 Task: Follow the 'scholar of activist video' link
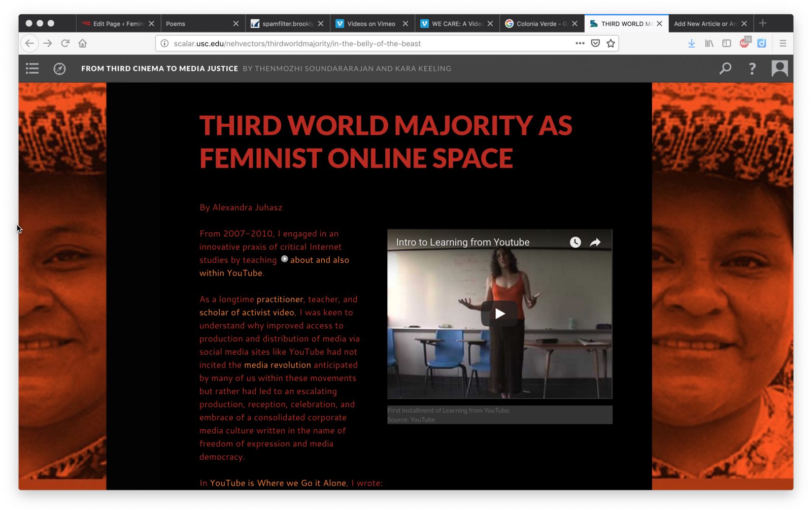tap(247, 313)
